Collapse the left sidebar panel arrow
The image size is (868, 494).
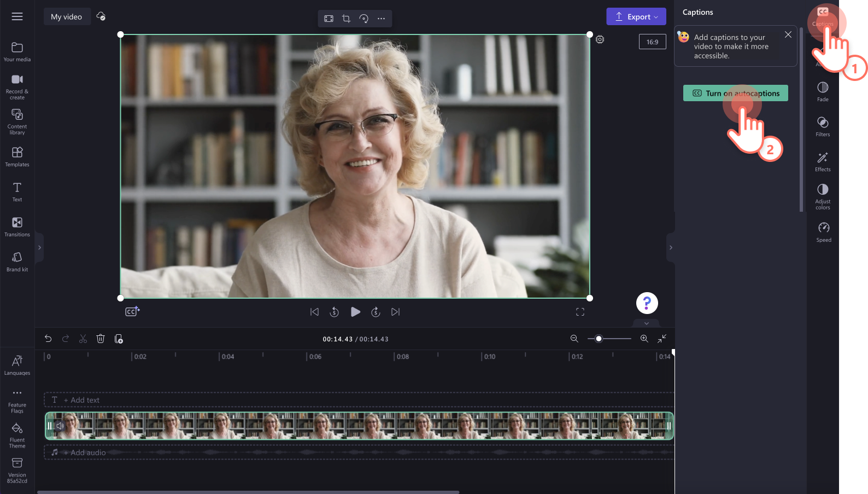point(39,247)
